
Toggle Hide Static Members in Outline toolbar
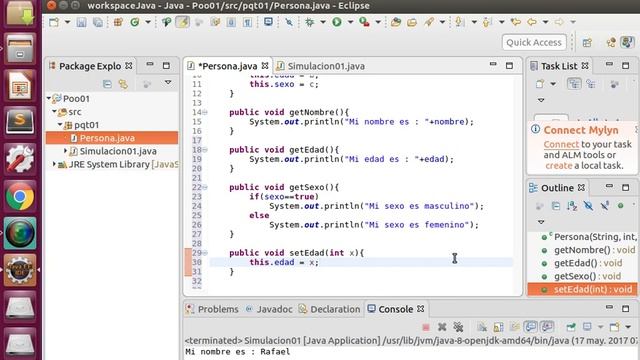click(604, 206)
